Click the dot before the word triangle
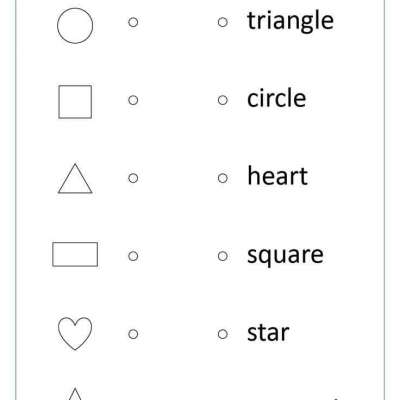400x400 pixels. tap(223, 22)
